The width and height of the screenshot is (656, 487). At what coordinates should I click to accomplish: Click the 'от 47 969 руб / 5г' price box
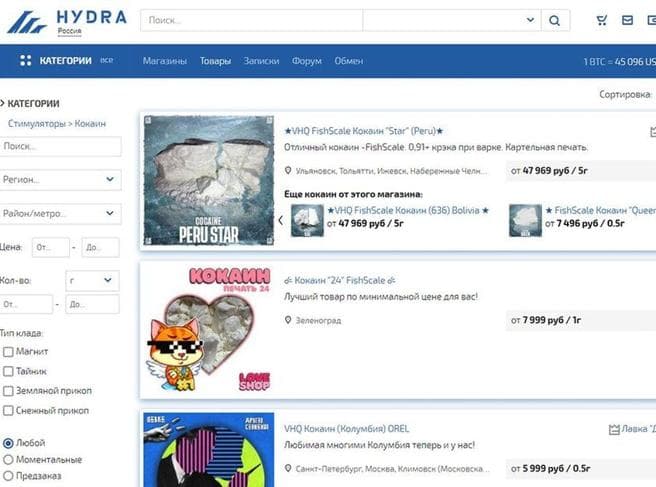(x=581, y=171)
